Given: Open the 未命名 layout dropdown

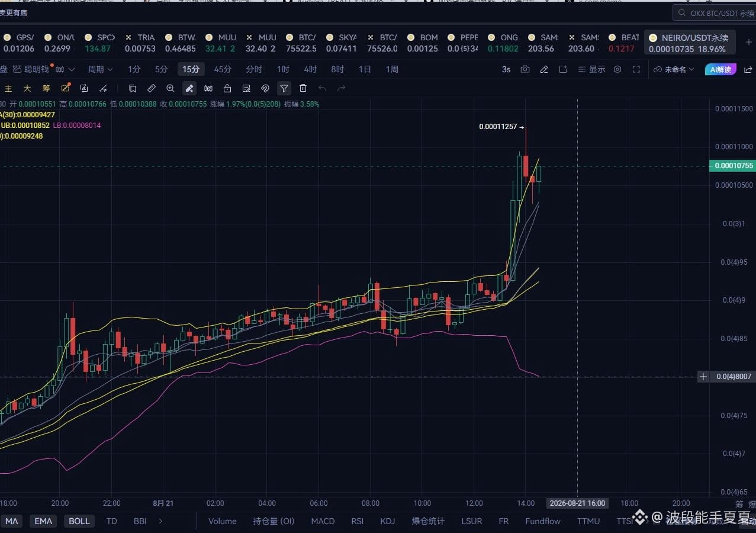Looking at the screenshot, I should point(674,69).
